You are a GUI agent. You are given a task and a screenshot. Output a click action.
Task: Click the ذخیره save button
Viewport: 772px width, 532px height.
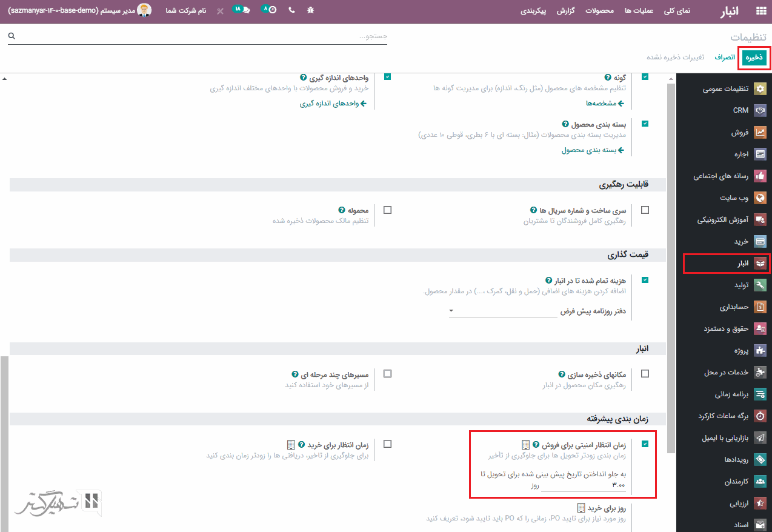click(754, 58)
